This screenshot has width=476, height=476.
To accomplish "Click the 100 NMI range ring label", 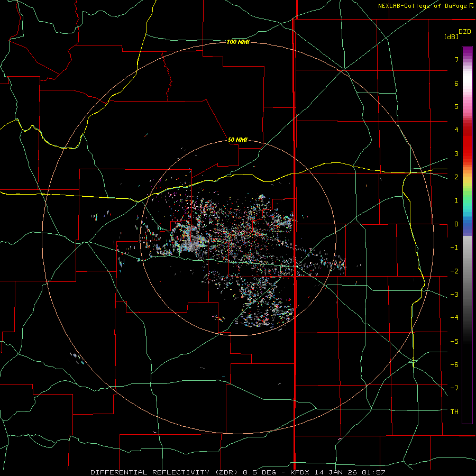I will 238,42.
